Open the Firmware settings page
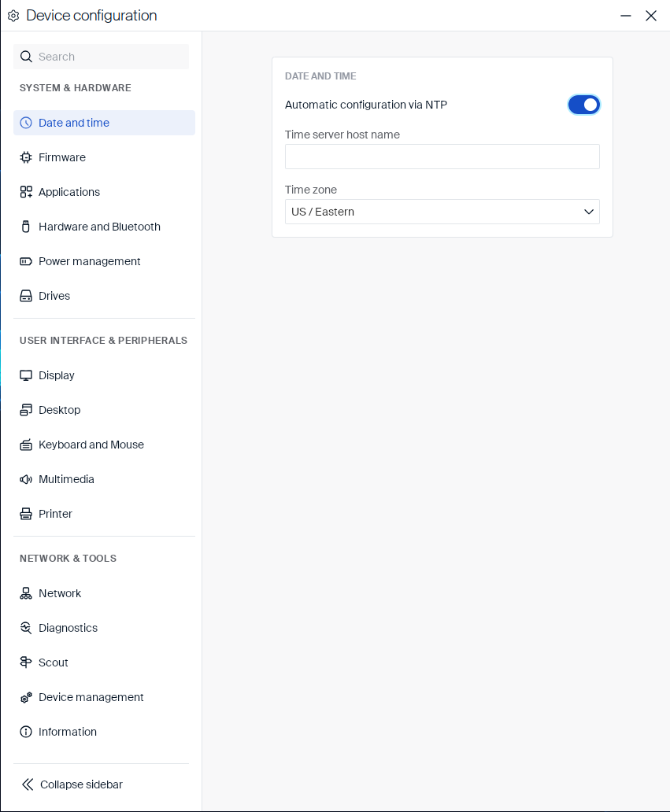Image resolution: width=670 pixels, height=812 pixels. 104,157
